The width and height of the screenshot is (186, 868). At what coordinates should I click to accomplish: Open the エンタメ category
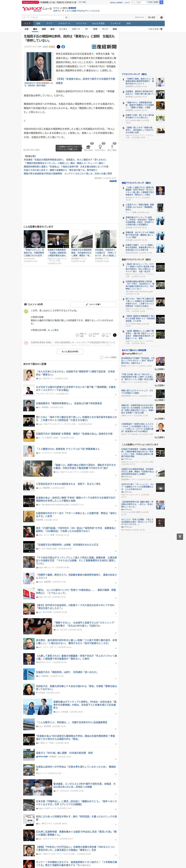coord(63,29)
